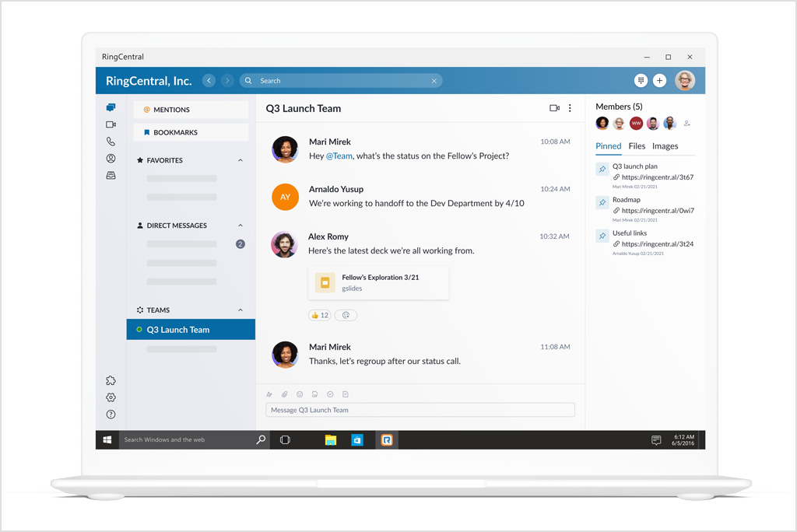
Task: Switch to the Files tab
Action: [x=637, y=145]
